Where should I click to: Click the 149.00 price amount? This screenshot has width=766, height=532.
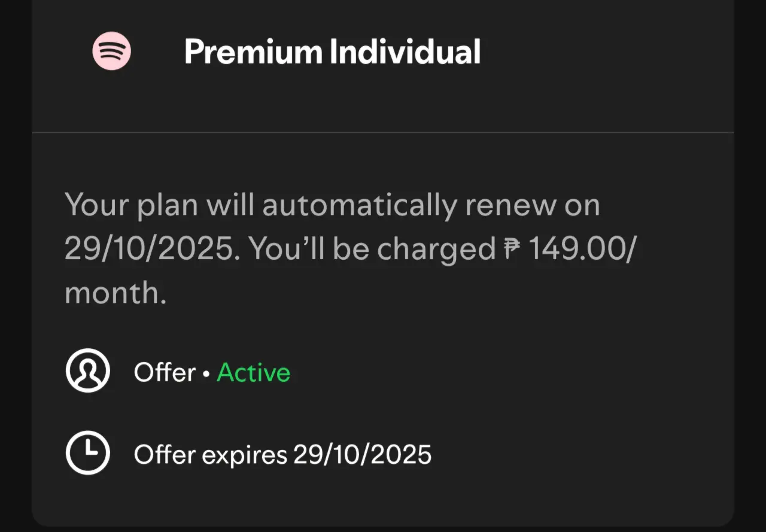[x=576, y=249]
